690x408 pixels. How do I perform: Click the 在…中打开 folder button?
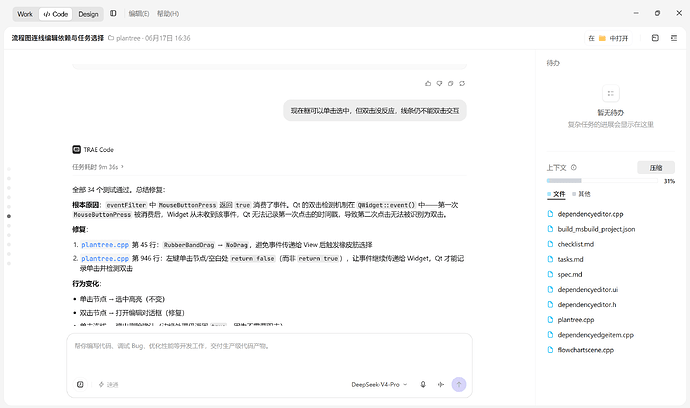[x=608, y=38]
